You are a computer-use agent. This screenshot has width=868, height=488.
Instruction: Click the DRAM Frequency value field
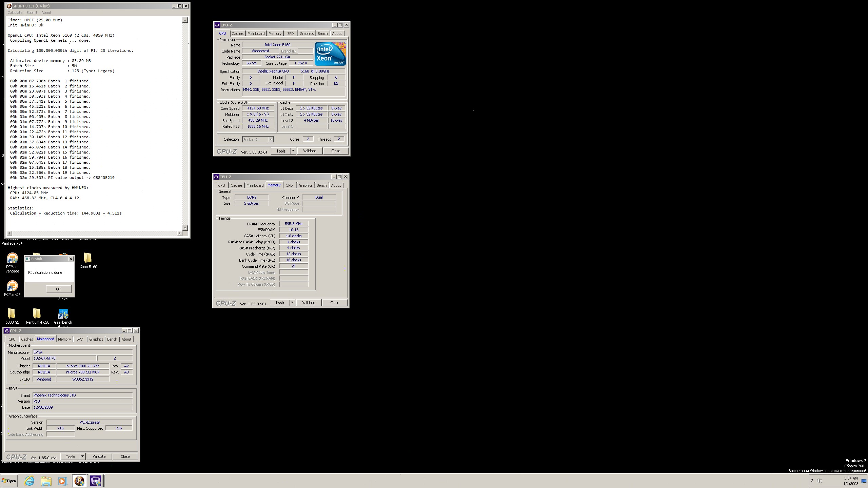tap(294, 224)
